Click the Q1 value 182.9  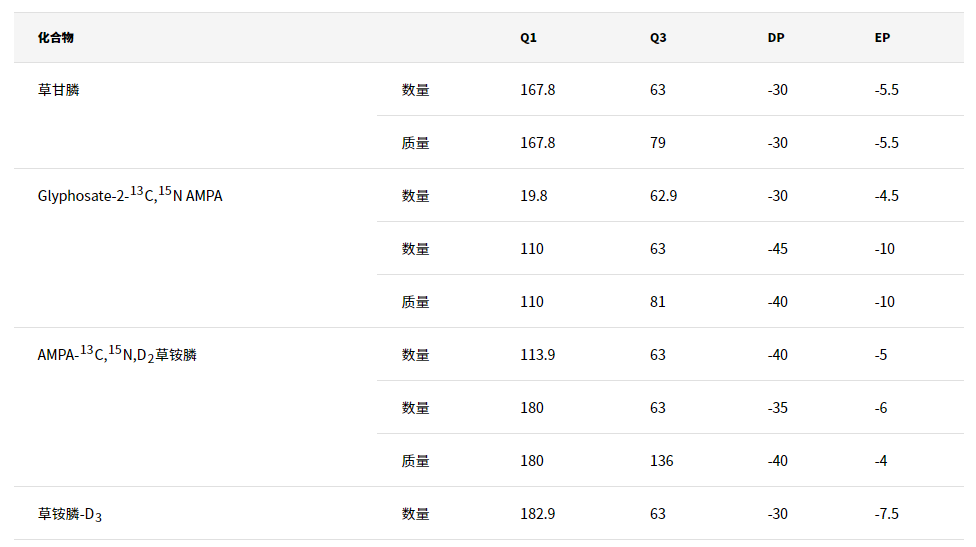point(538,514)
